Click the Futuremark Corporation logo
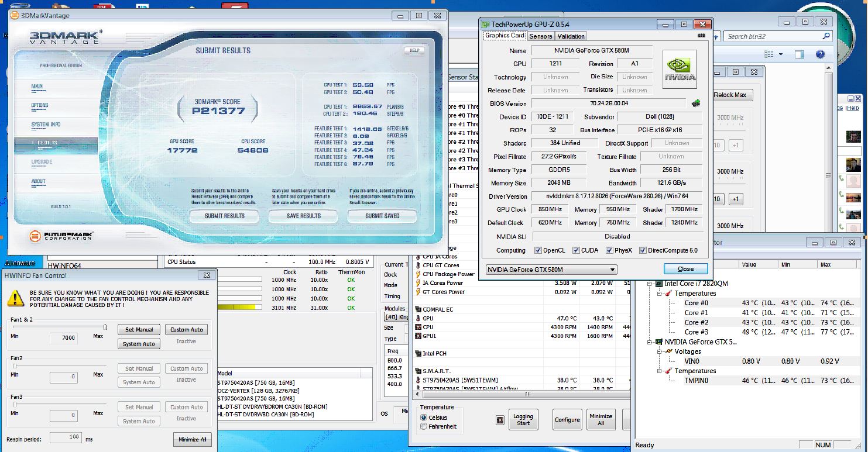Viewport: 868px width, 452px height. (61, 236)
